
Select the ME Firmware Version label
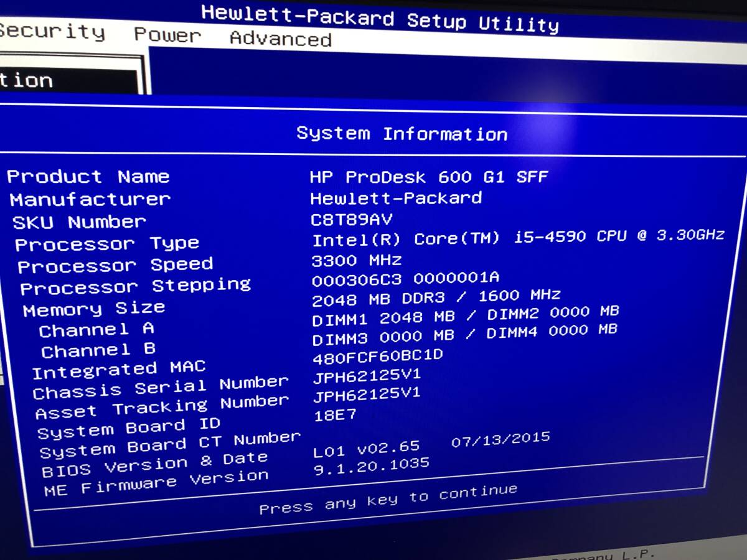coord(156,484)
